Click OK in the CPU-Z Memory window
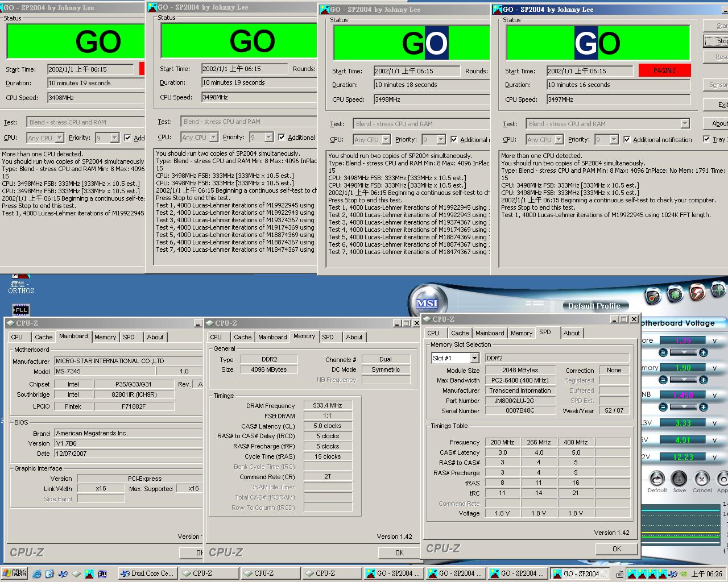The image size is (728, 582). tap(399, 552)
